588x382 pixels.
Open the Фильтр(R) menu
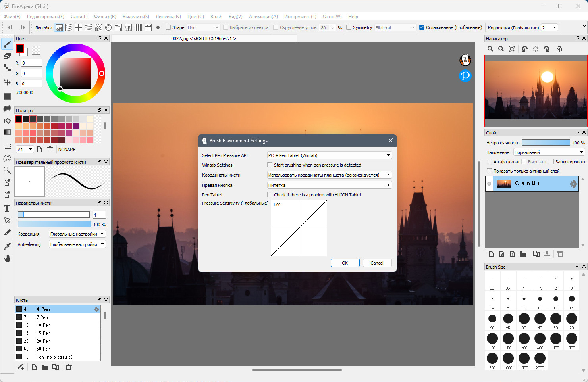point(105,17)
